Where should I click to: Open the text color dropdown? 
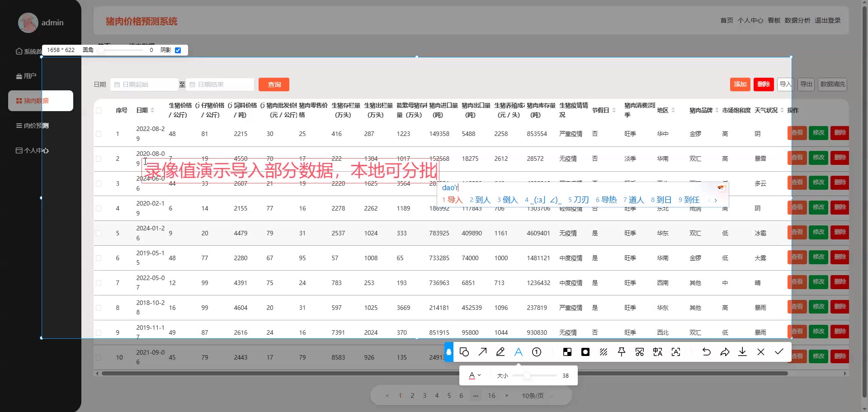click(x=475, y=375)
